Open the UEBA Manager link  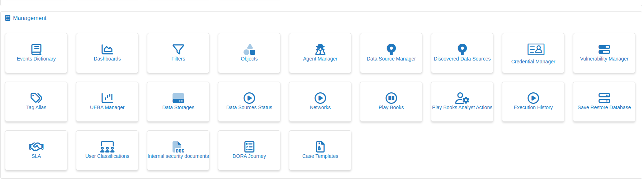[107, 102]
